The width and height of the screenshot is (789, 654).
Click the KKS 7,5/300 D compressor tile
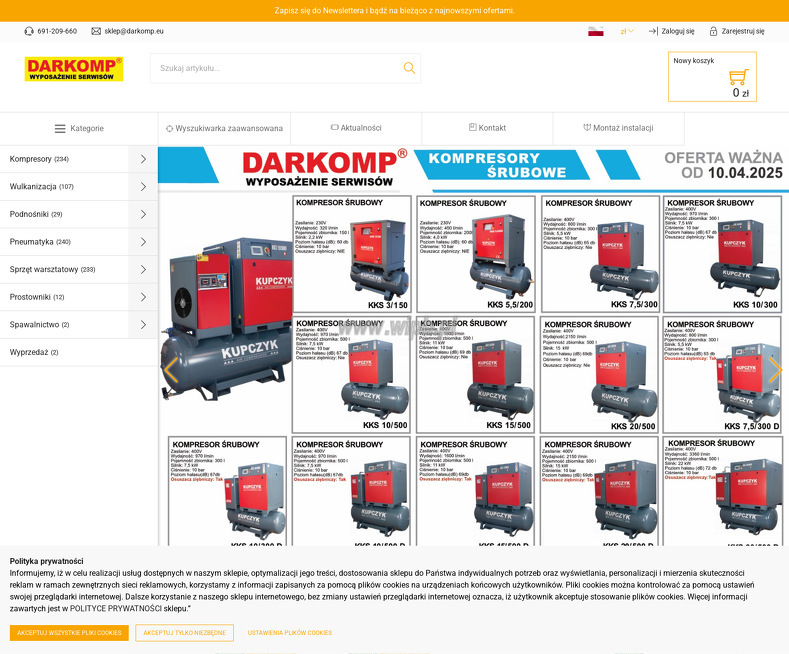(723, 375)
